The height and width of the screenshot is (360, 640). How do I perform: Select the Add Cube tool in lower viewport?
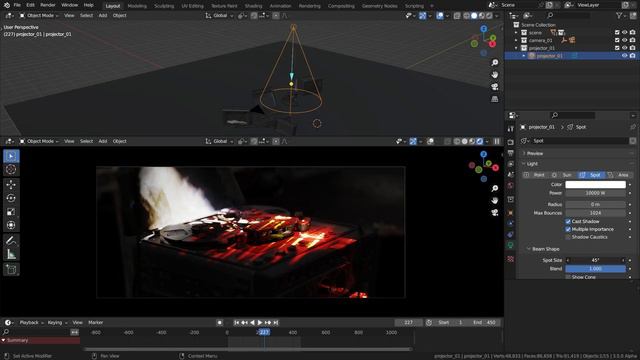pos(11,269)
